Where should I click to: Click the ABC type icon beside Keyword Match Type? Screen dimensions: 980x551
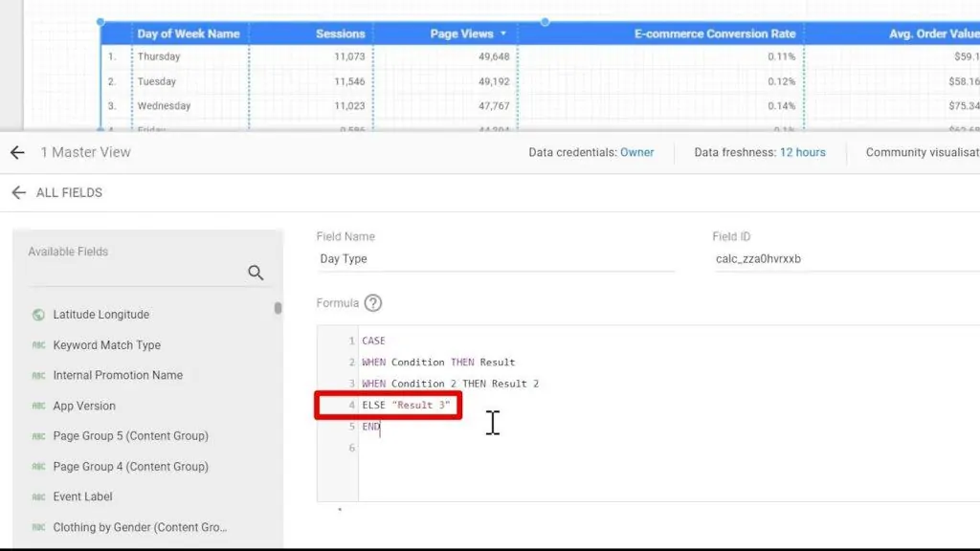(x=38, y=345)
